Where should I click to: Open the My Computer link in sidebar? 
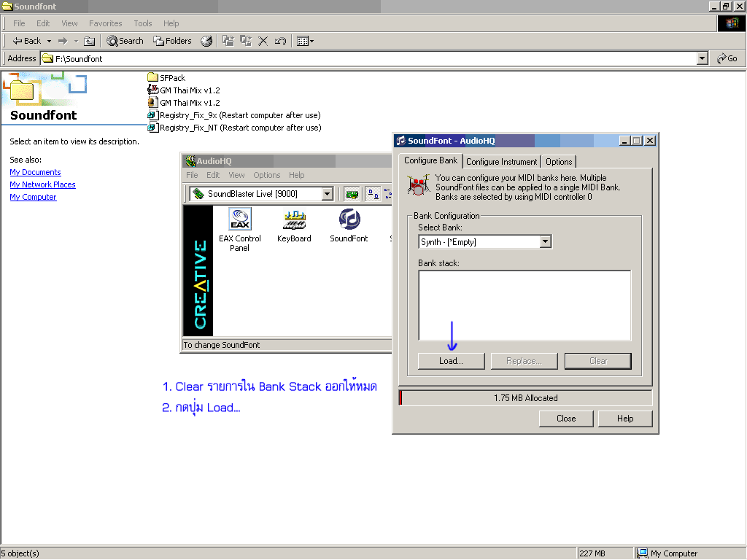(x=33, y=197)
